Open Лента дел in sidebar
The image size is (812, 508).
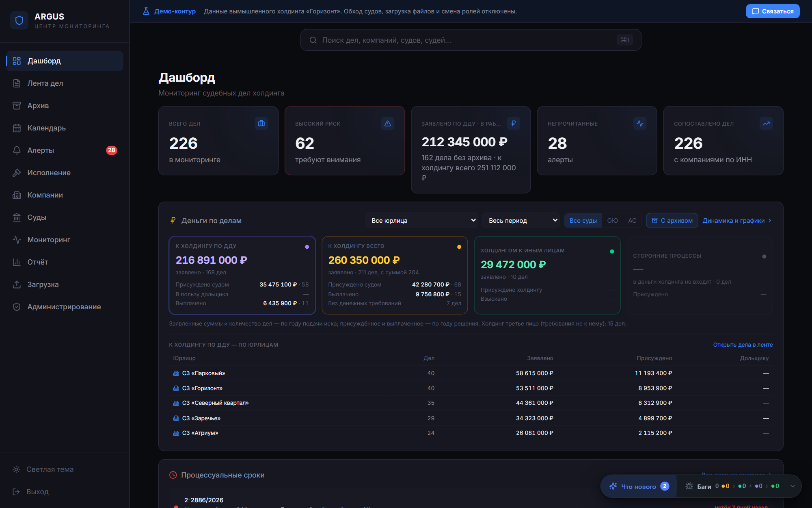[65, 83]
